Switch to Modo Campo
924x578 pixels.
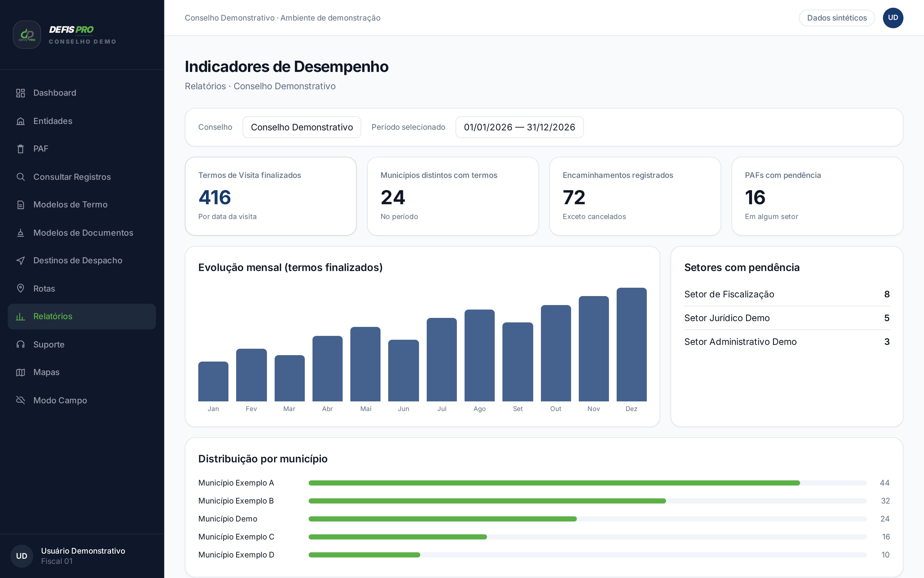click(82, 400)
